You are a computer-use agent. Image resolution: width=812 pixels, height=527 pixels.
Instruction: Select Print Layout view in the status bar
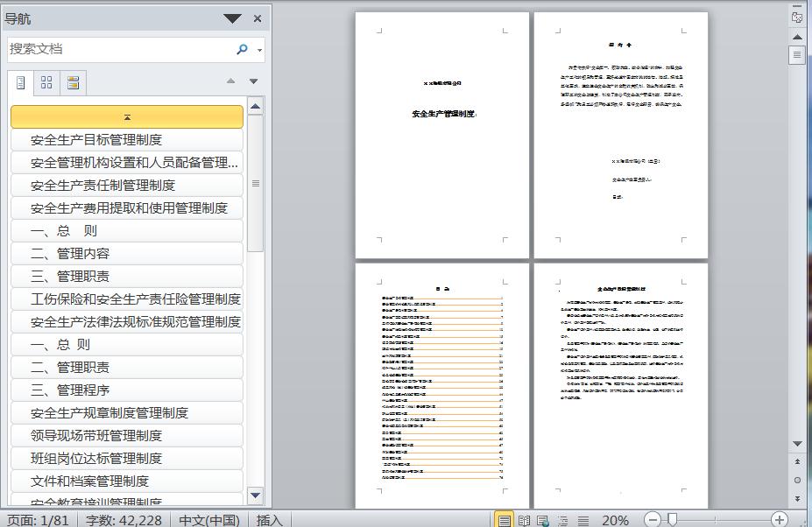pos(503,519)
